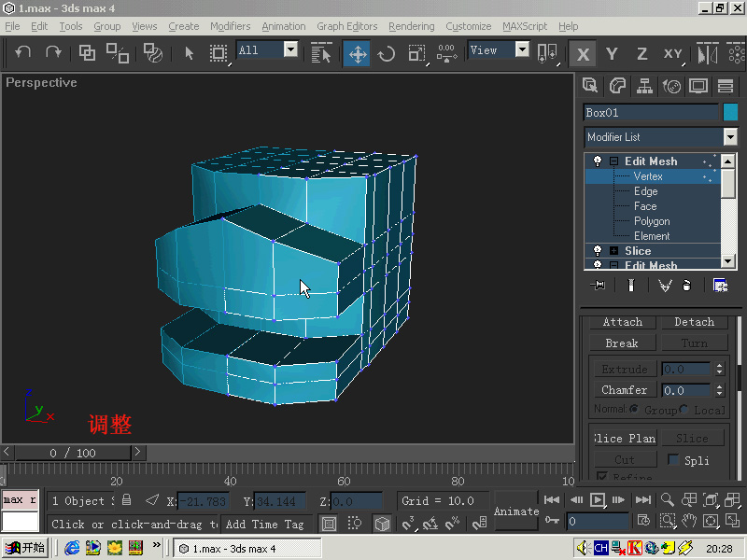Open the Utilities command panel tab
Viewport: 747px width, 560px height.
[726, 86]
